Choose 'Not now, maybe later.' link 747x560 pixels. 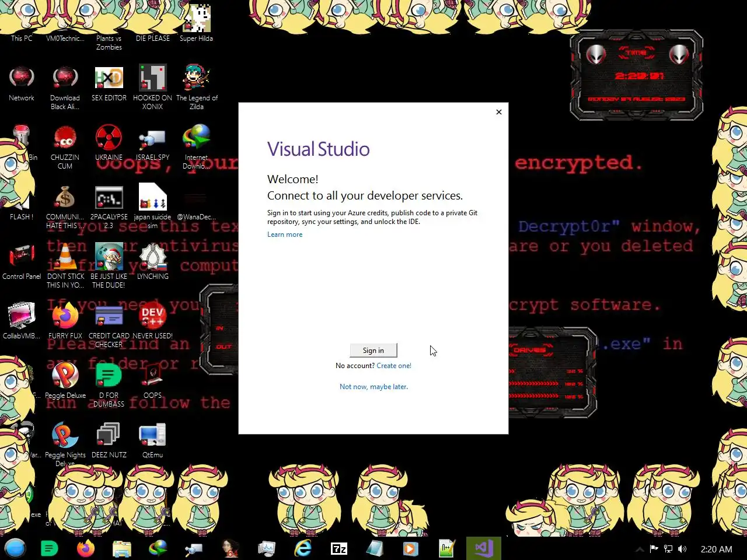coord(373,387)
